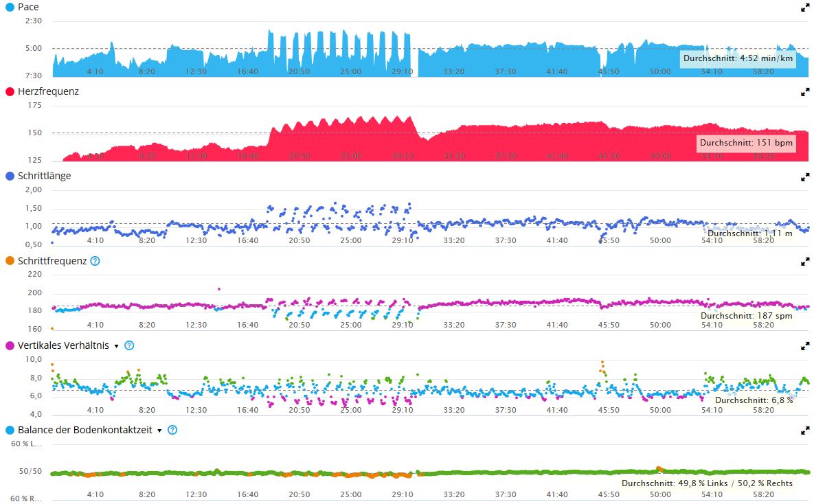Expand the Pace chart to fullscreen

click(805, 8)
